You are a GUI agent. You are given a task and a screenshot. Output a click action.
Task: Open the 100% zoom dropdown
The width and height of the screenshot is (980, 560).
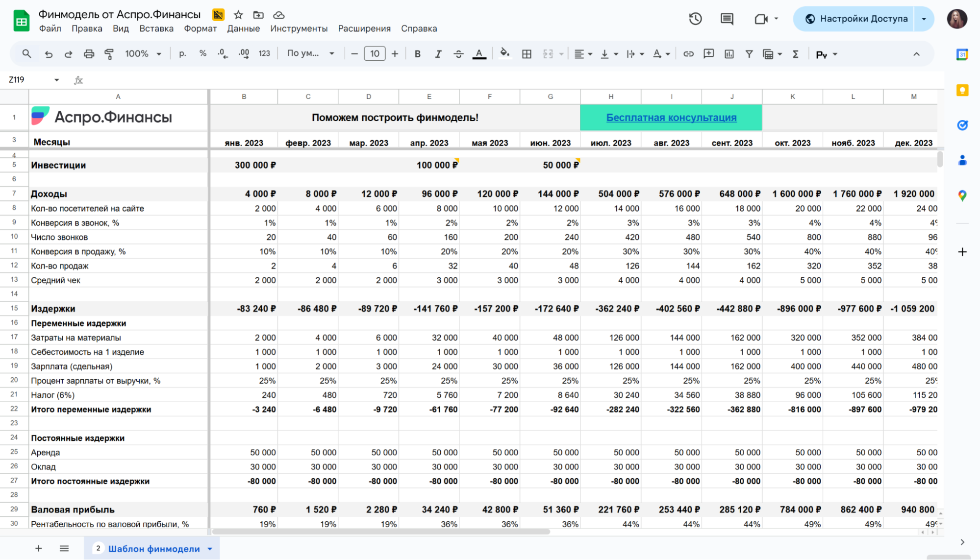pos(143,54)
